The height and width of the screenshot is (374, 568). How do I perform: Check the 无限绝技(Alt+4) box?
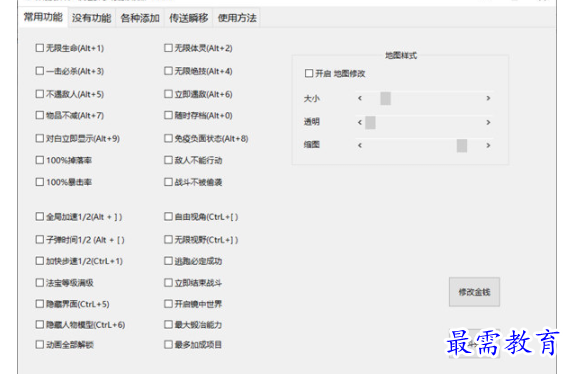[x=168, y=71]
